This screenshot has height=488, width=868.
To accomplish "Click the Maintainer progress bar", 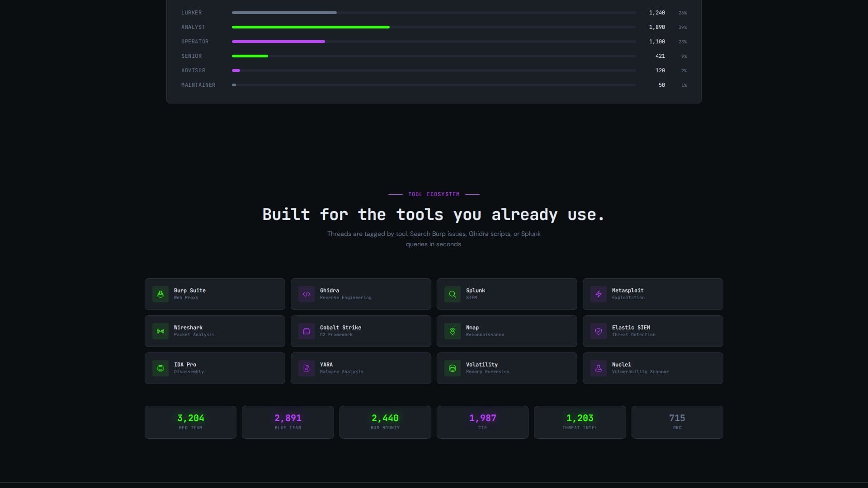I will [234, 85].
